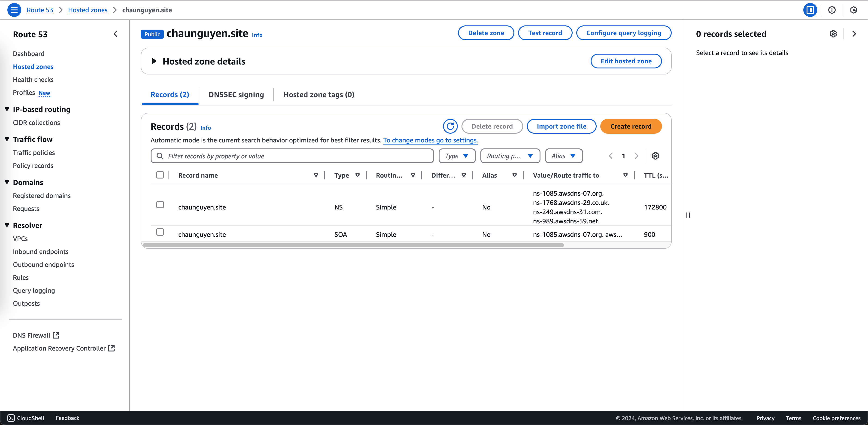Switch to DNSSEC signing tab
The height and width of the screenshot is (425, 868).
(x=236, y=94)
